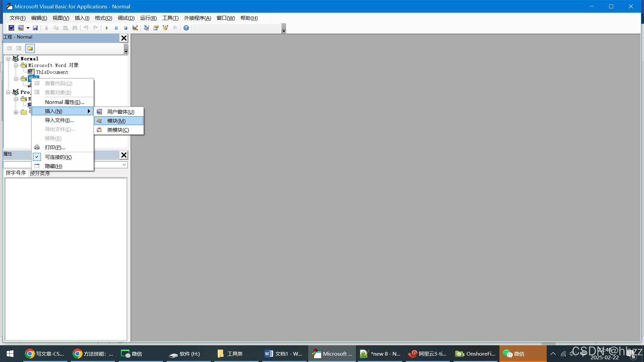
Task: Choose 导入文件(I)... in context menu
Action: pyautogui.click(x=59, y=120)
